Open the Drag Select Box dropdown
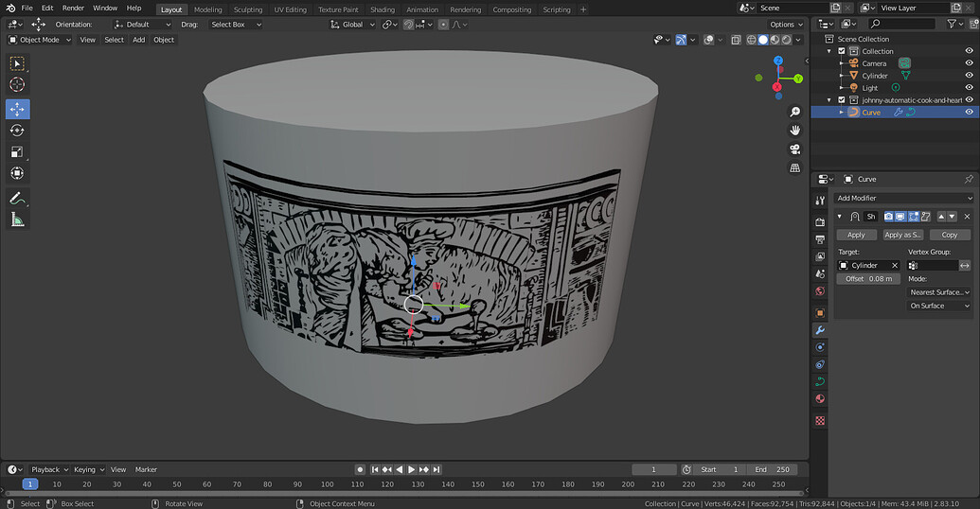 [236, 25]
